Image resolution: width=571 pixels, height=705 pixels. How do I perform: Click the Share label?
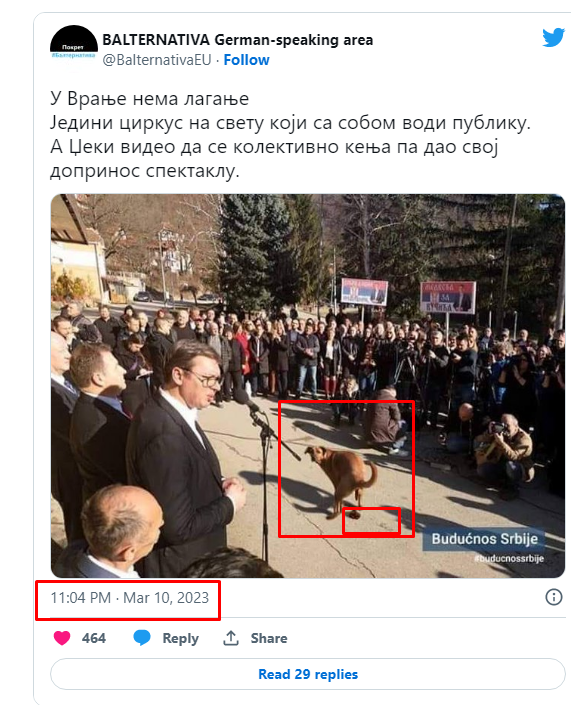pos(269,638)
